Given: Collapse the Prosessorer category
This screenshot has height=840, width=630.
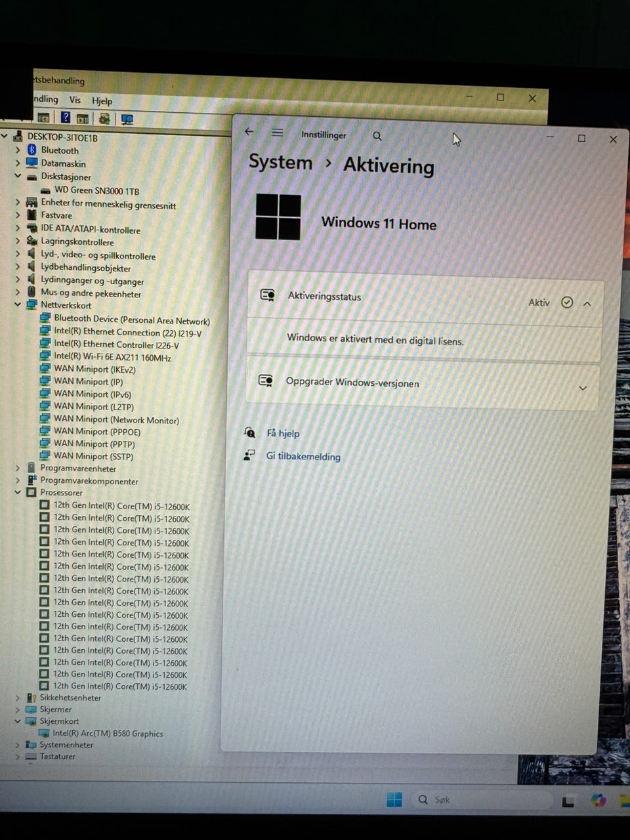Looking at the screenshot, I should 18,492.
